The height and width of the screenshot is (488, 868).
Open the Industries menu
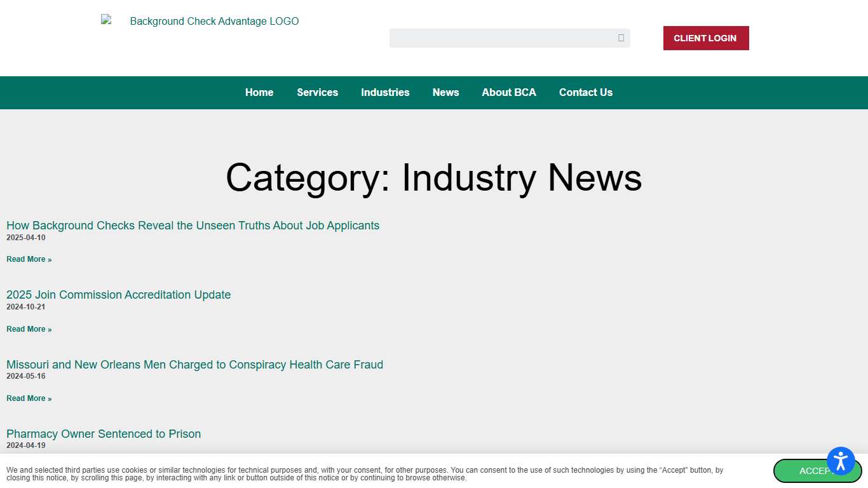pos(385,92)
